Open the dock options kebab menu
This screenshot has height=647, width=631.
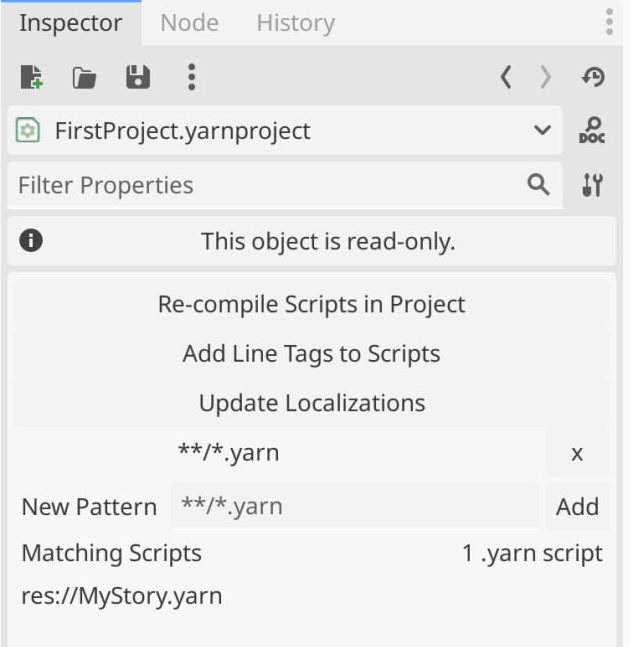pyautogui.click(x=609, y=22)
